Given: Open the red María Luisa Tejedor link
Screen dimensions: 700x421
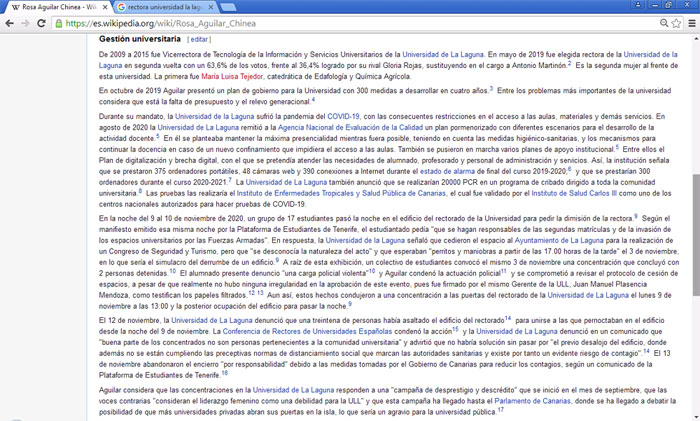Looking at the screenshot, I should [x=232, y=76].
